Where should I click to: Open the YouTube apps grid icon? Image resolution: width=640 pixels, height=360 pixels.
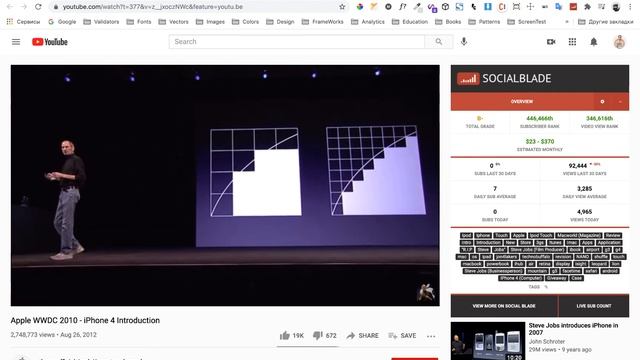[572, 42]
